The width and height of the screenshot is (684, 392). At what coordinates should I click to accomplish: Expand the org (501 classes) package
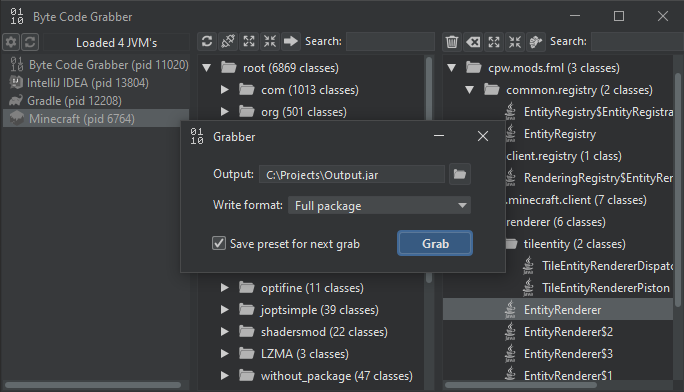(x=225, y=112)
